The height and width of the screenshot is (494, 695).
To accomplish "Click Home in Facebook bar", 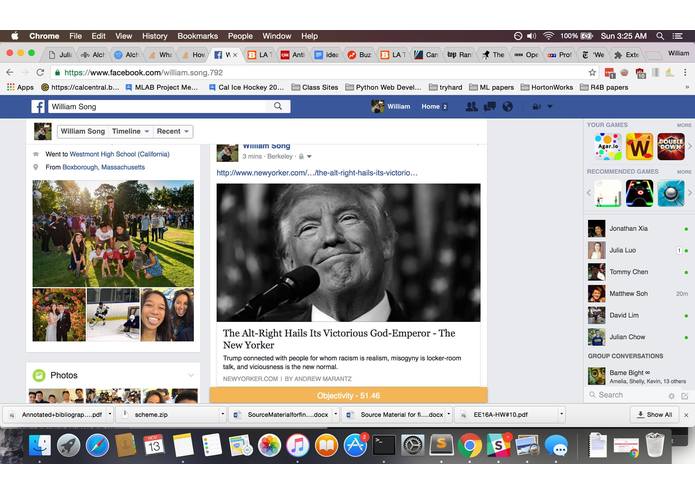I will 430,106.
